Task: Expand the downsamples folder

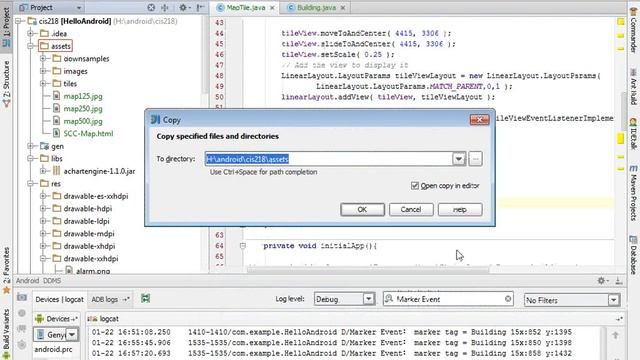Action: pyautogui.click(x=43, y=59)
